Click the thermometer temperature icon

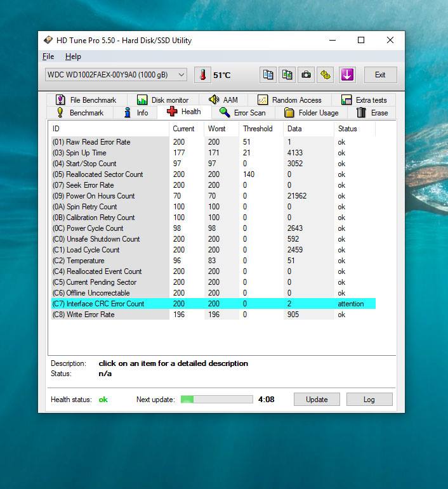[x=202, y=75]
